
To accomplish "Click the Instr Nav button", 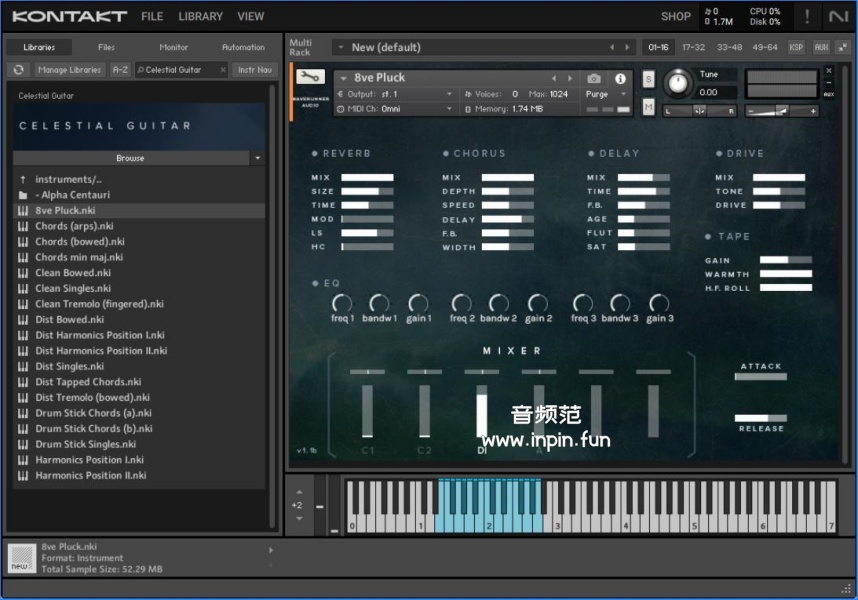I will pos(254,70).
